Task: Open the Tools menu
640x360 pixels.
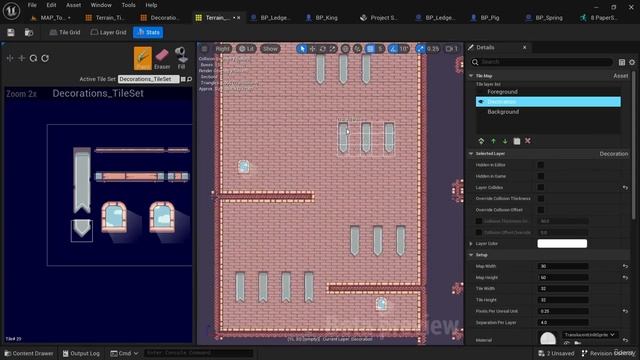Action: tap(128, 5)
